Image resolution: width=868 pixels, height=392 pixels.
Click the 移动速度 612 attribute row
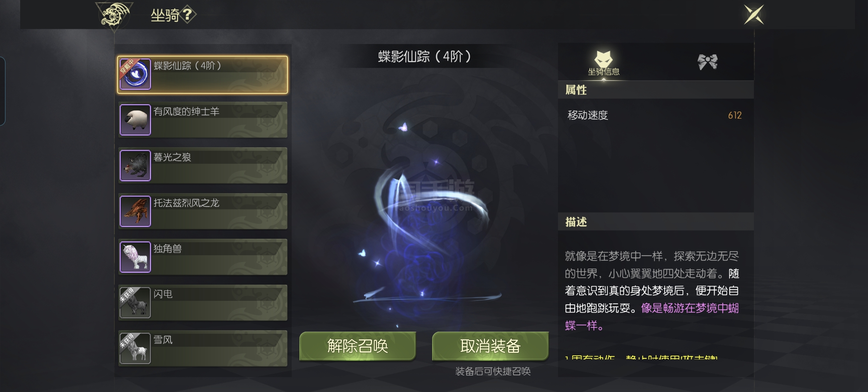[x=655, y=115]
